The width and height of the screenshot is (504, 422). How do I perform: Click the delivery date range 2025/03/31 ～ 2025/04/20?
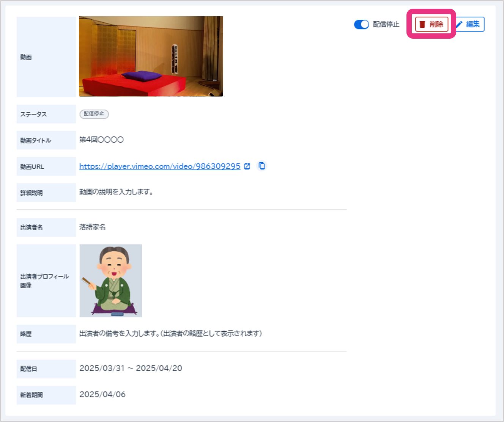[131, 369]
